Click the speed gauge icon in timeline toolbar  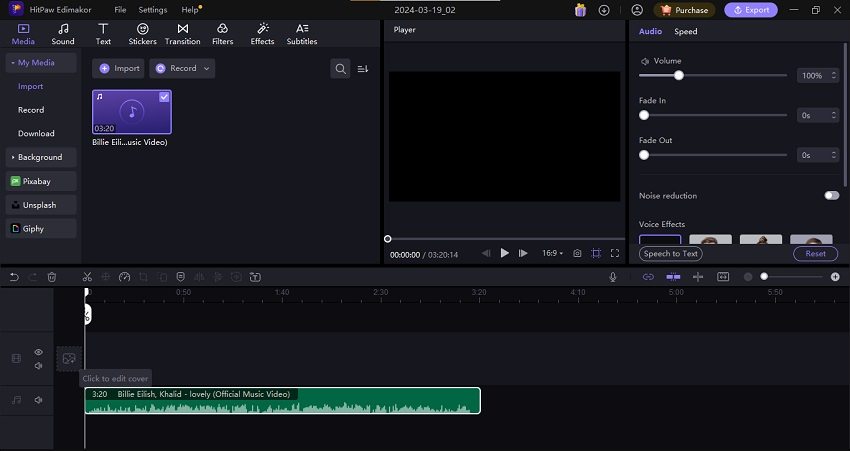124,277
